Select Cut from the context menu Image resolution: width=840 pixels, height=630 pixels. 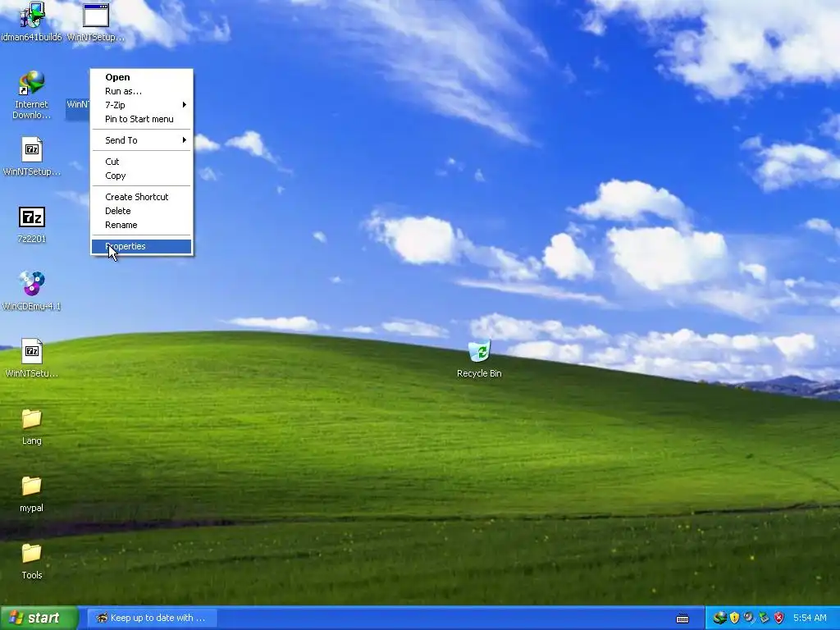141,162
